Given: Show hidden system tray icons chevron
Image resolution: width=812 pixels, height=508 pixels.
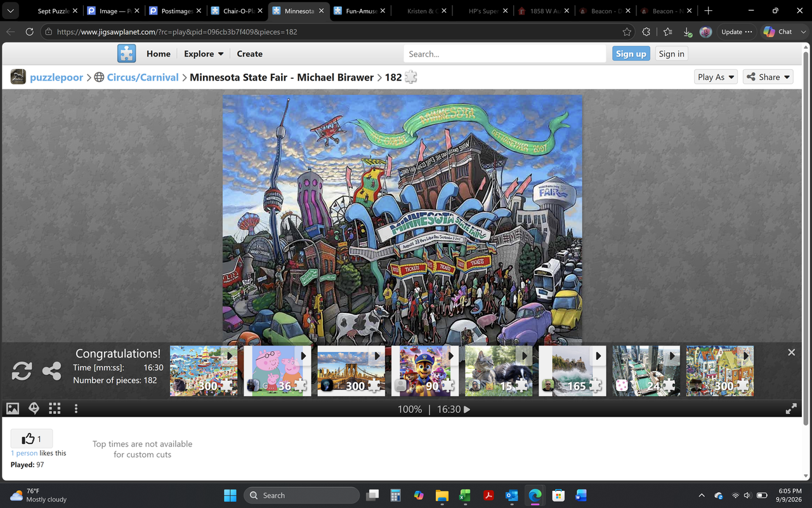Looking at the screenshot, I should (x=702, y=495).
